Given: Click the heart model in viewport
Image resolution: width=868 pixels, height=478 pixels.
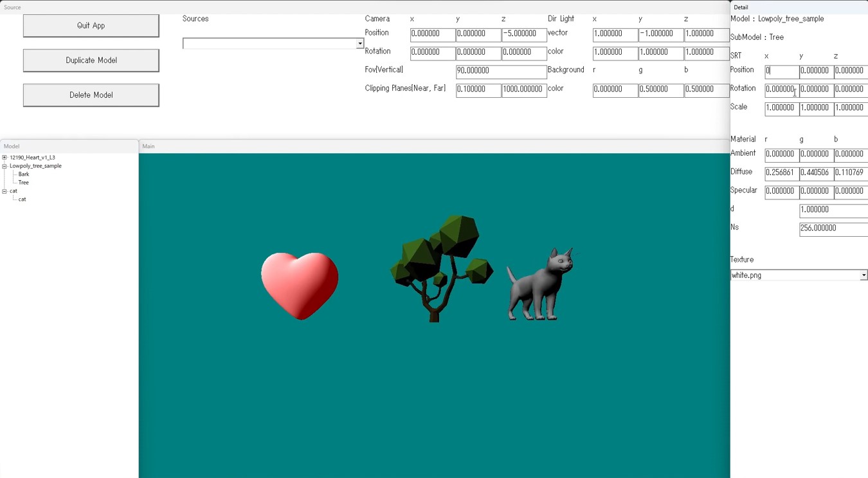Looking at the screenshot, I should click(x=300, y=285).
